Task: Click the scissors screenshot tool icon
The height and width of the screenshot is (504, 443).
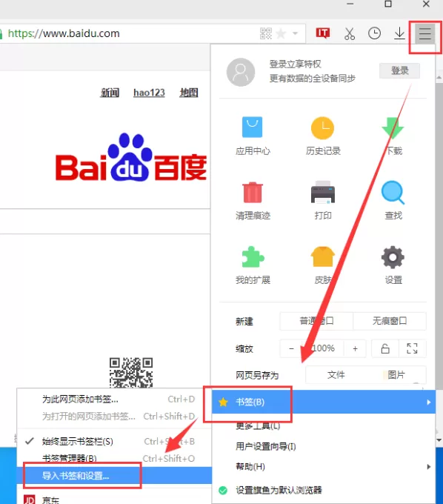Action: click(350, 33)
